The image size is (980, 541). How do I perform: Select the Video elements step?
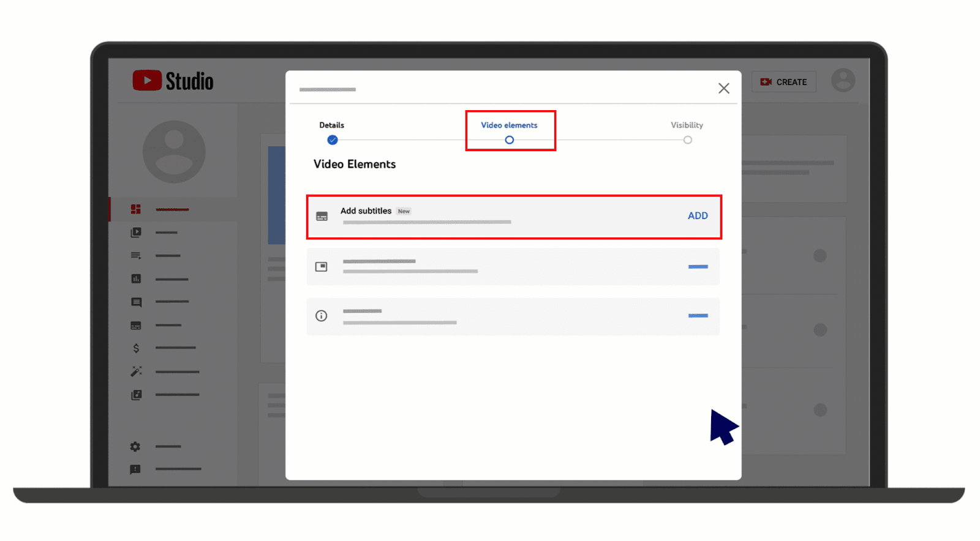coord(509,132)
